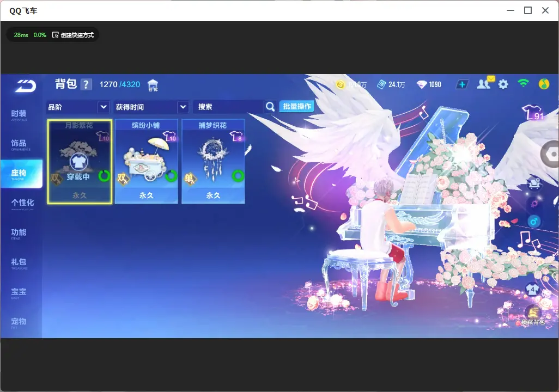Click the purple shirt 91 fashion score icon
559x392 pixels.
[533, 113]
